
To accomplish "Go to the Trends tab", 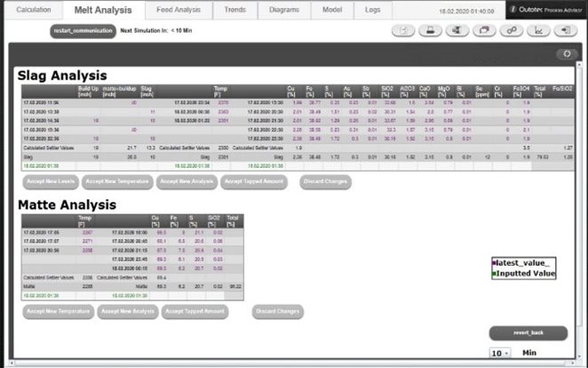I will pos(236,10).
